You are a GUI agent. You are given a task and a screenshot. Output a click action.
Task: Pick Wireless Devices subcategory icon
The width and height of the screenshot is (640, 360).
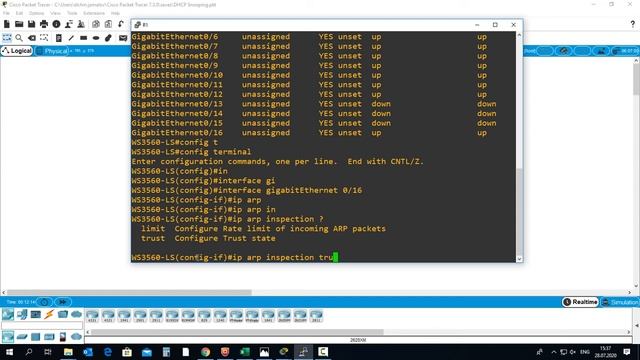[x=49, y=337]
